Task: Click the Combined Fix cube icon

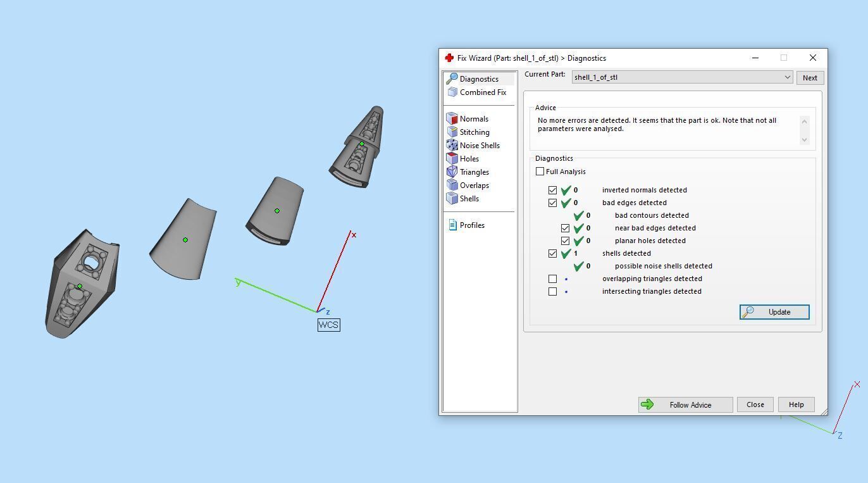Action: coord(452,92)
